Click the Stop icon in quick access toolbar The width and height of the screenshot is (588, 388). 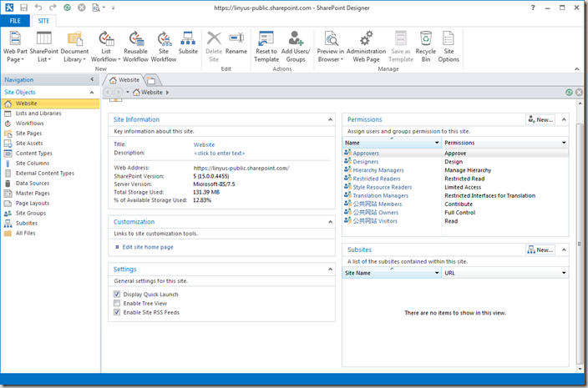coord(81,8)
